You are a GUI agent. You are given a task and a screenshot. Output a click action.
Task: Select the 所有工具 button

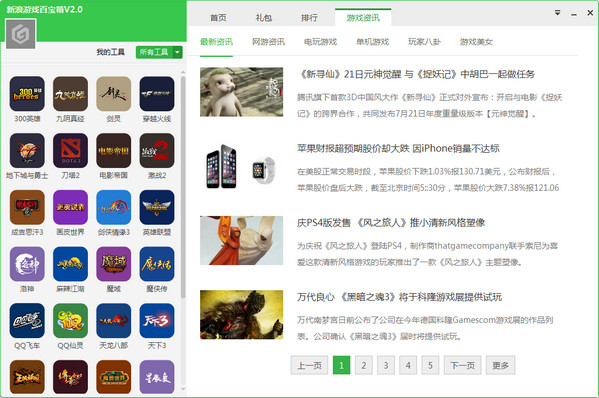click(154, 52)
